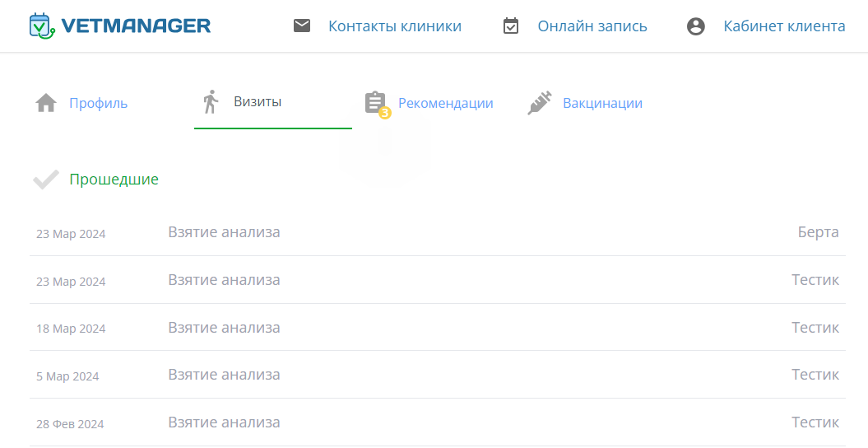868x448 pixels.
Task: Click the envelope icon for clinic contacts
Action: [x=302, y=26]
